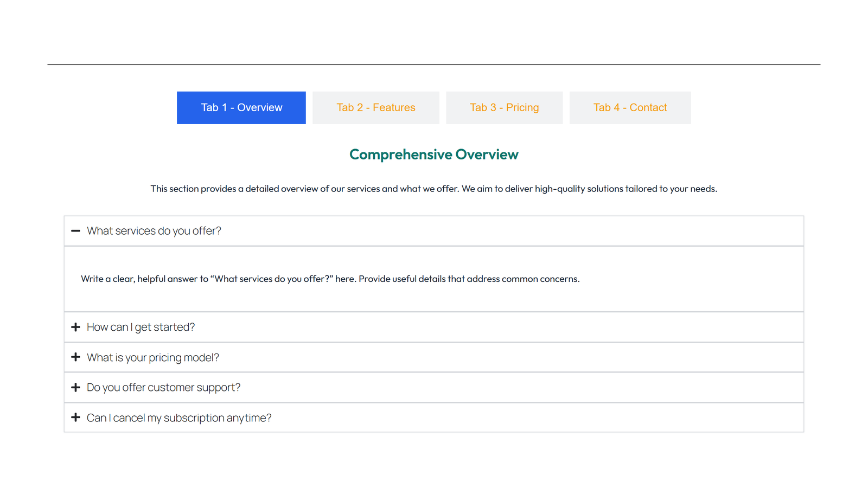
Task: Click the overview description paragraph
Action: click(x=433, y=189)
